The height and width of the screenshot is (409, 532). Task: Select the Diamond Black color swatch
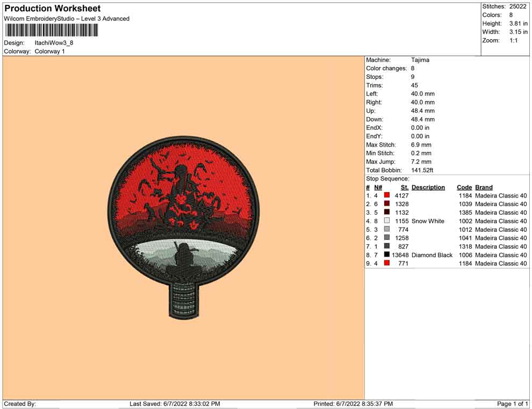click(387, 254)
